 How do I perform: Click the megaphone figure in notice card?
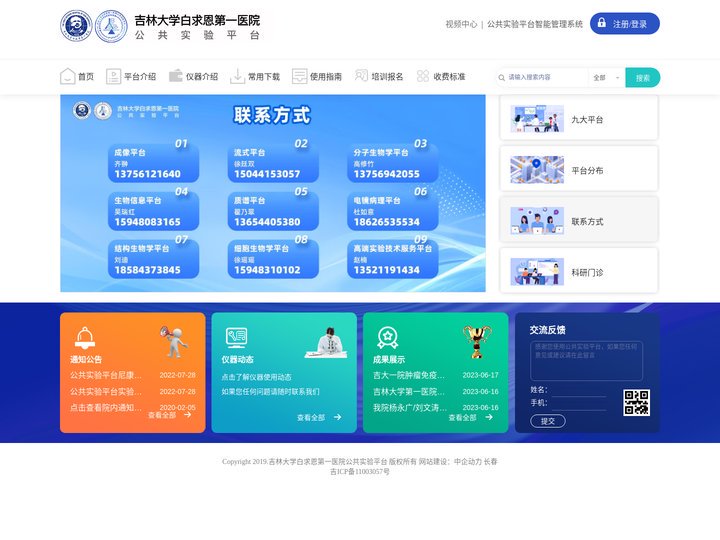(x=174, y=341)
